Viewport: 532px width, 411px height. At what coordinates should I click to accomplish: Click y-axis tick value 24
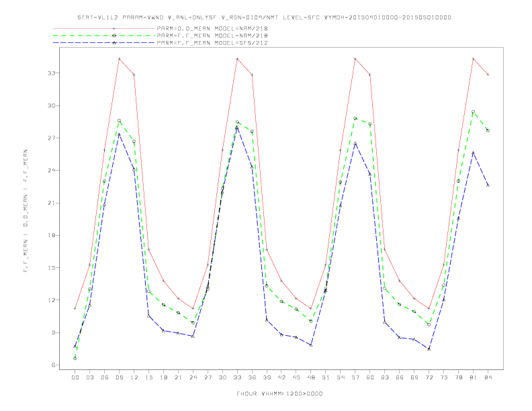(x=51, y=170)
